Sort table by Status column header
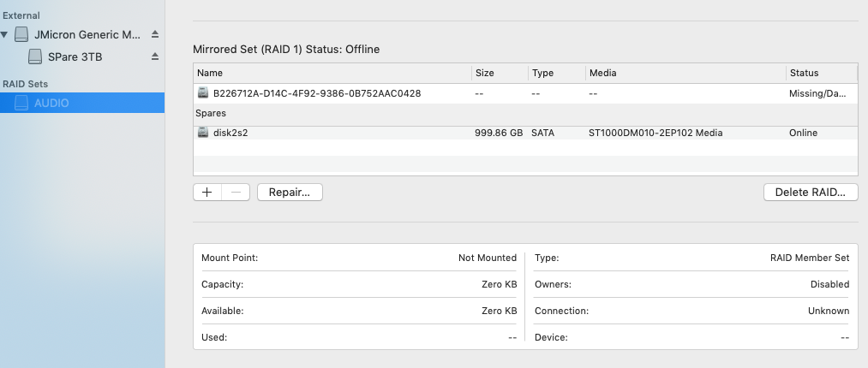 point(820,74)
